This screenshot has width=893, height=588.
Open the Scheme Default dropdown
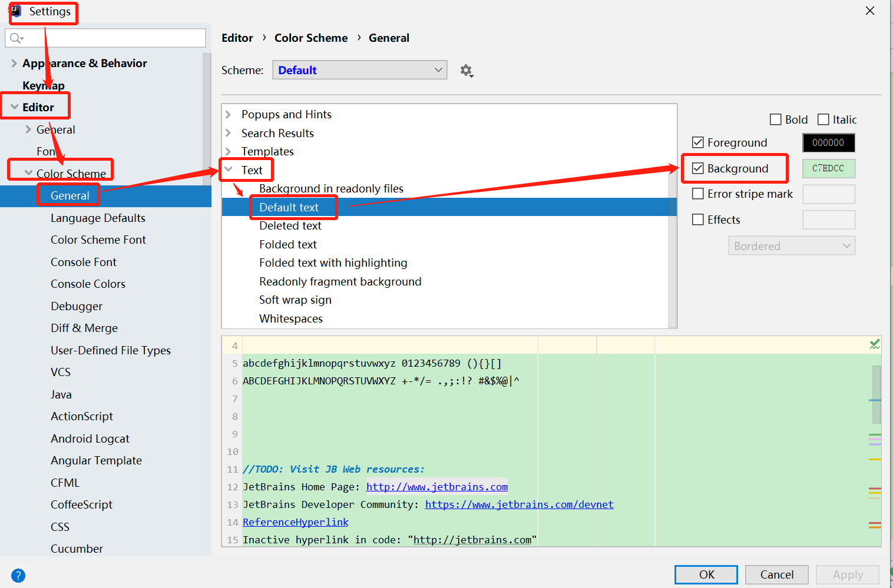[360, 70]
